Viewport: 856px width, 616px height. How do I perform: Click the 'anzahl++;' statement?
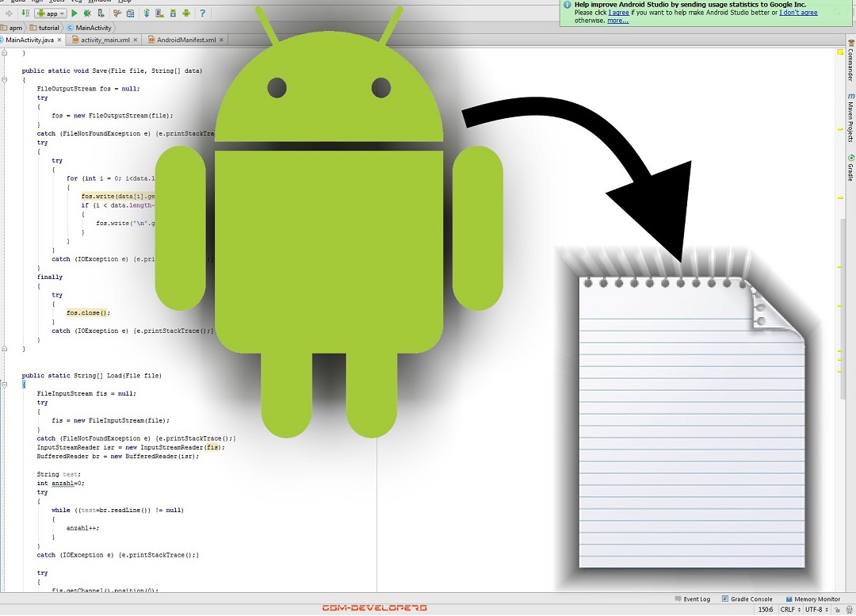pyautogui.click(x=83, y=528)
